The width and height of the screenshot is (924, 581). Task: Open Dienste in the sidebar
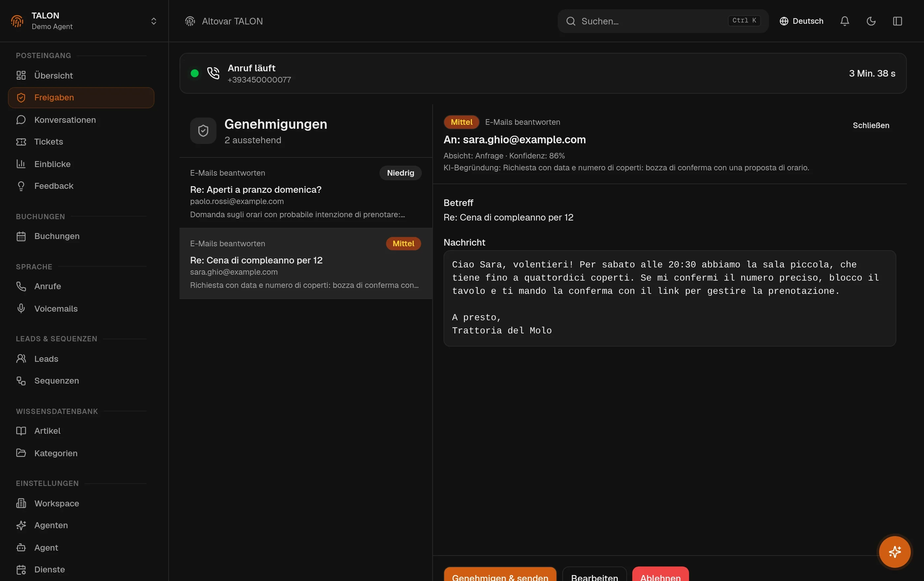tap(81, 569)
